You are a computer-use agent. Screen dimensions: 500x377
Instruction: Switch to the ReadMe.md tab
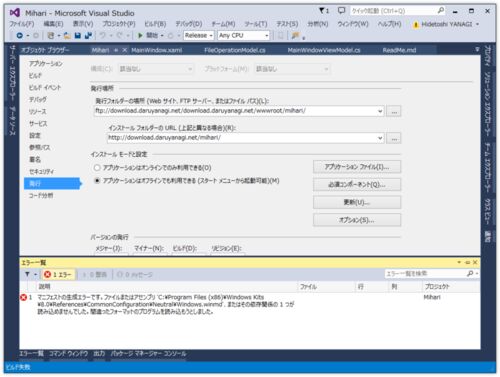pos(399,50)
